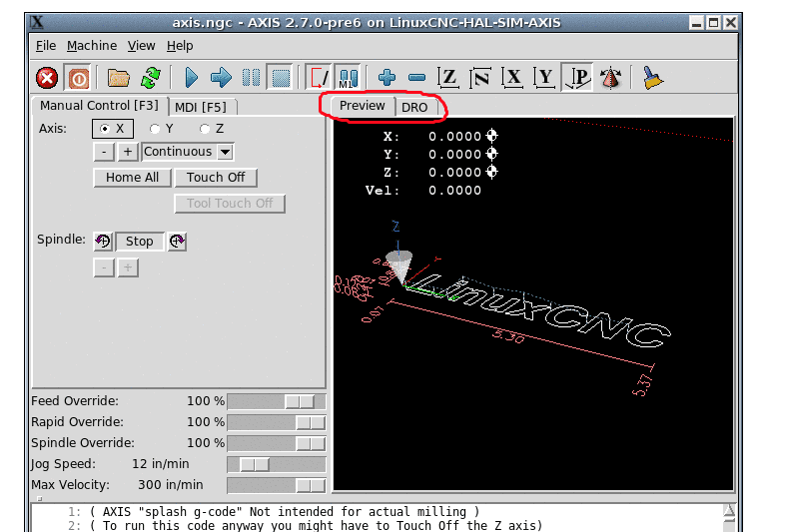Image resolution: width=786 pixels, height=532 pixels.
Task: Switch to front Y view
Action: tap(544, 78)
